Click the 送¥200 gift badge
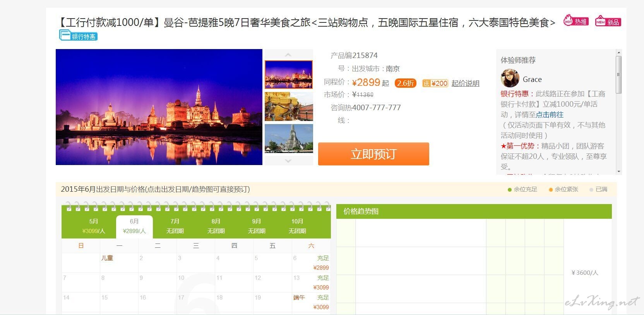644x315 pixels. pyautogui.click(x=435, y=83)
